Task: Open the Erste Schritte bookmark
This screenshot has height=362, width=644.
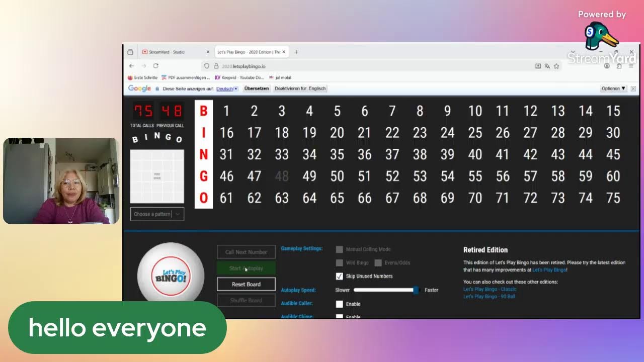Action: point(142,78)
